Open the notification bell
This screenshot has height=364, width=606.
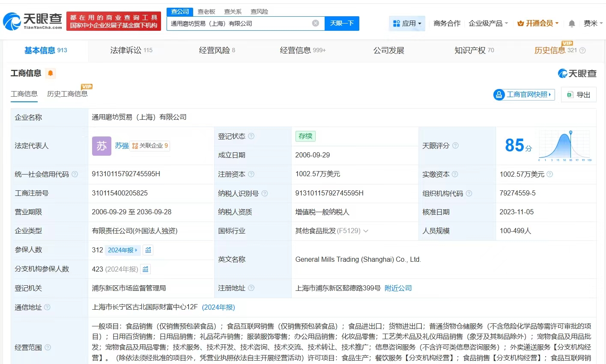point(572,24)
